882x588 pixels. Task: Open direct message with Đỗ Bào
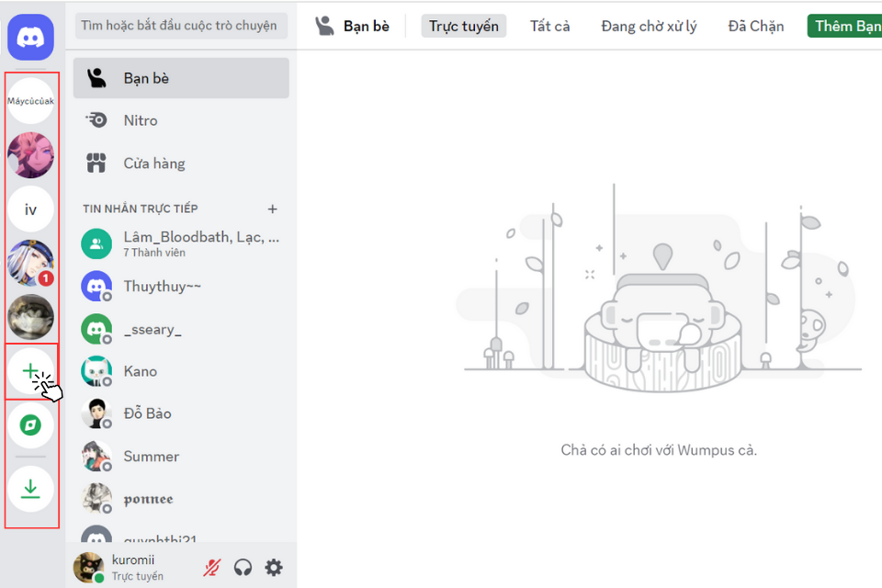pyautogui.click(x=181, y=413)
